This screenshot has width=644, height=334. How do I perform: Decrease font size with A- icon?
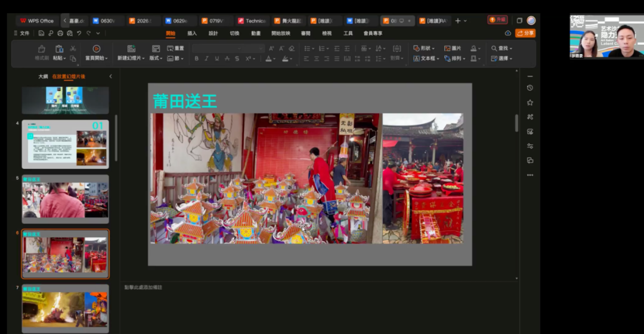tap(281, 48)
